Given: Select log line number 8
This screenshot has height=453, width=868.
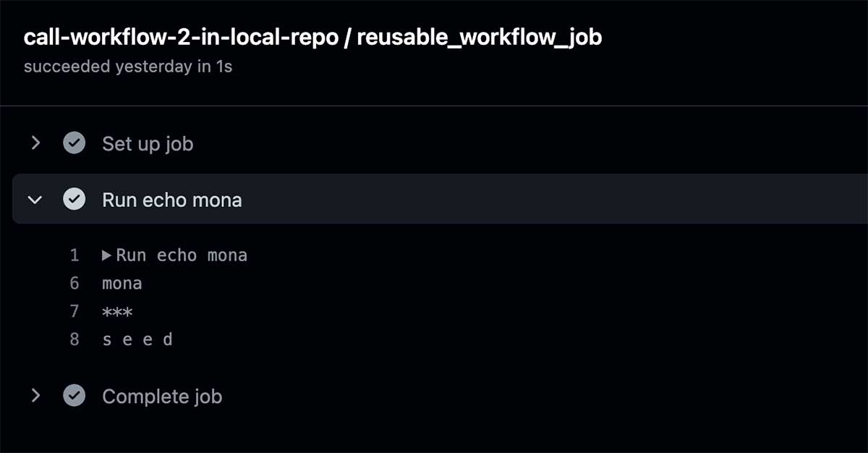Looking at the screenshot, I should (x=75, y=339).
